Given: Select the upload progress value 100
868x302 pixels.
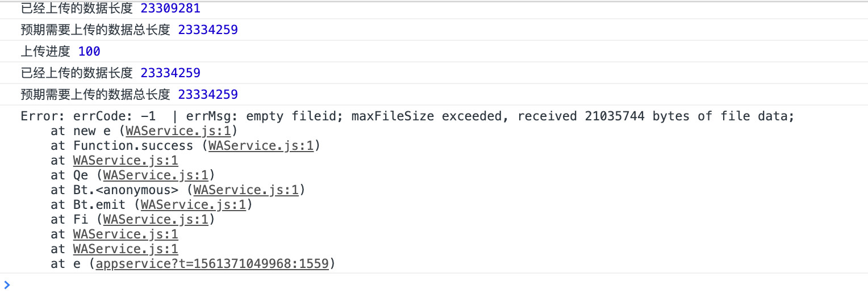Looking at the screenshot, I should (89, 52).
